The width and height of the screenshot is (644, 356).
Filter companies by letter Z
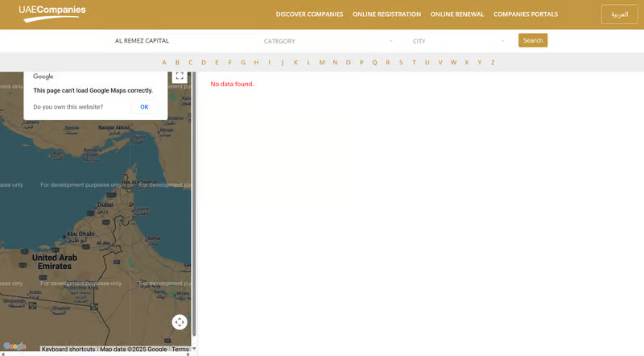click(x=493, y=62)
